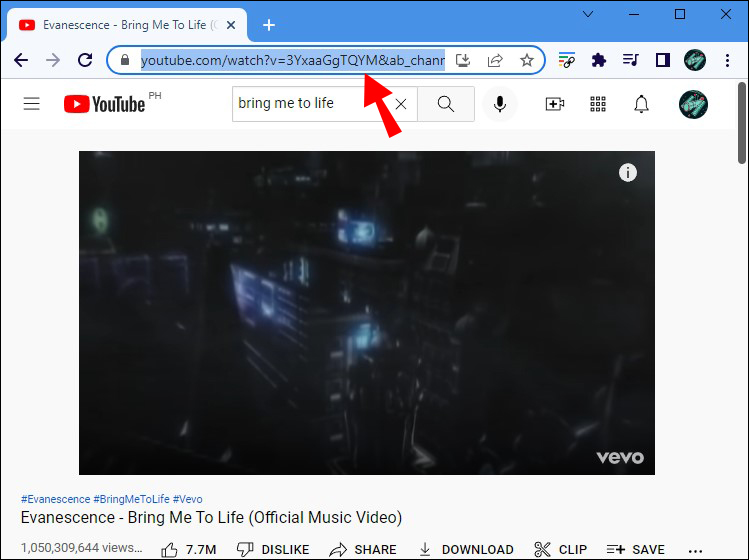Open #Evanescence hashtag link

pos(55,499)
